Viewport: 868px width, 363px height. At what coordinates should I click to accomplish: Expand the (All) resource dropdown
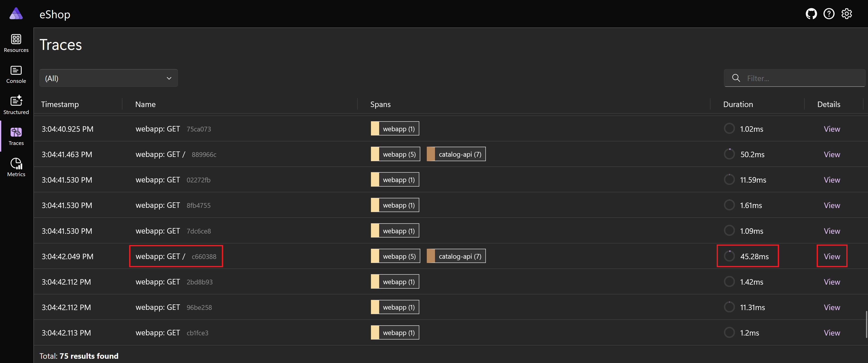coord(108,78)
